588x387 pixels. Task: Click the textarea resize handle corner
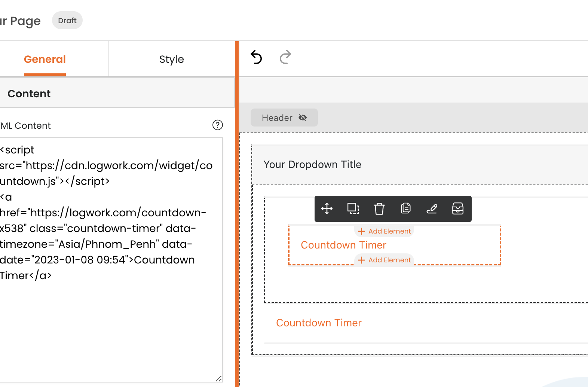click(219, 378)
